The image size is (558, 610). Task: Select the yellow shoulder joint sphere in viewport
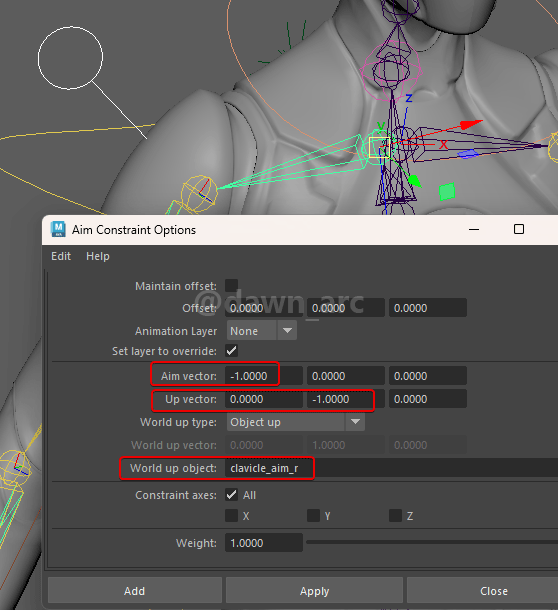199,193
